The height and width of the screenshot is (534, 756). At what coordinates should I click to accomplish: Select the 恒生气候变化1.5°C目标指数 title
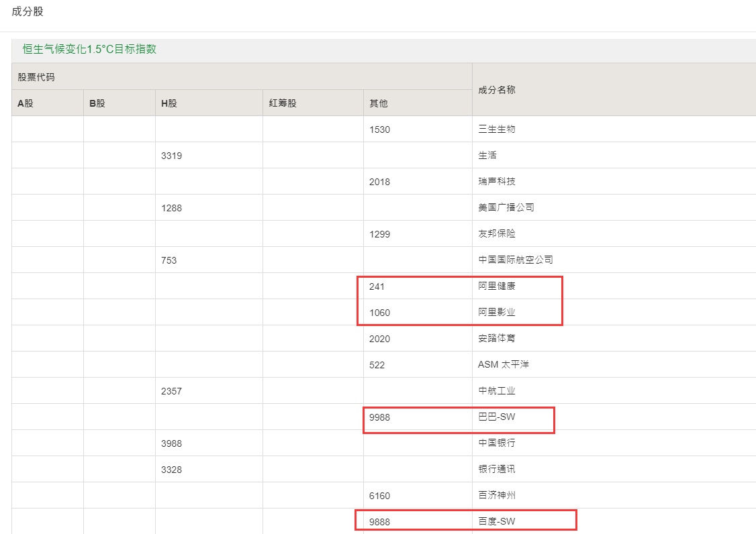pyautogui.click(x=89, y=49)
